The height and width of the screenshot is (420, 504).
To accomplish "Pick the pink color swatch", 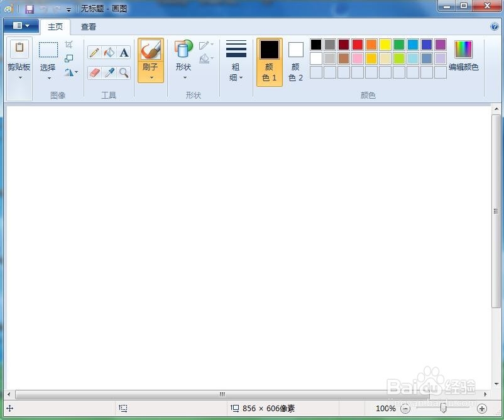I will pos(358,58).
